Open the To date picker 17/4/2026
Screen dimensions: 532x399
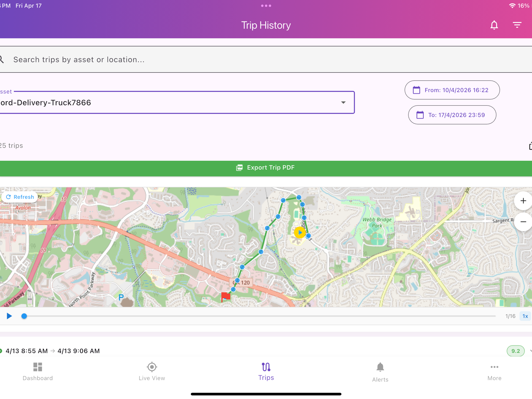click(452, 115)
